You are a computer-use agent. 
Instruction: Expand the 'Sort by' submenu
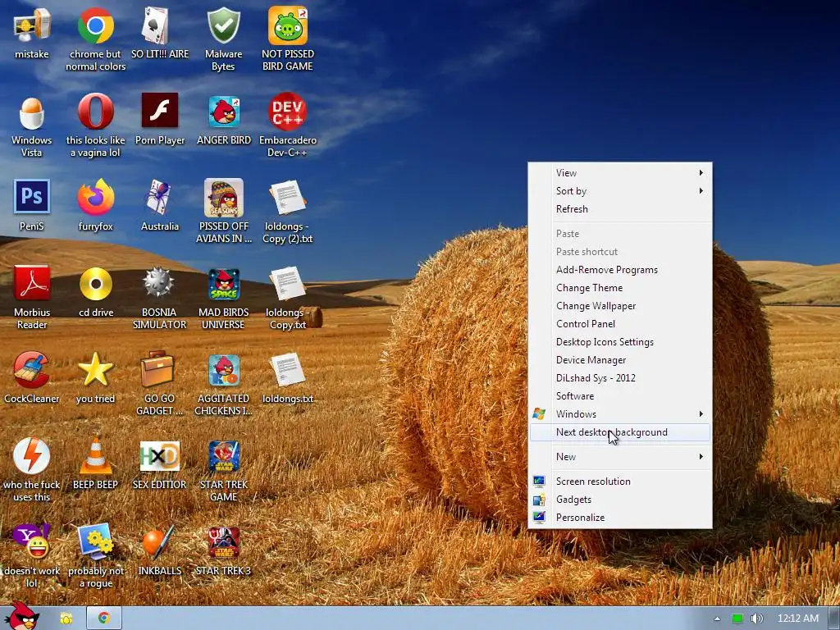click(620, 191)
